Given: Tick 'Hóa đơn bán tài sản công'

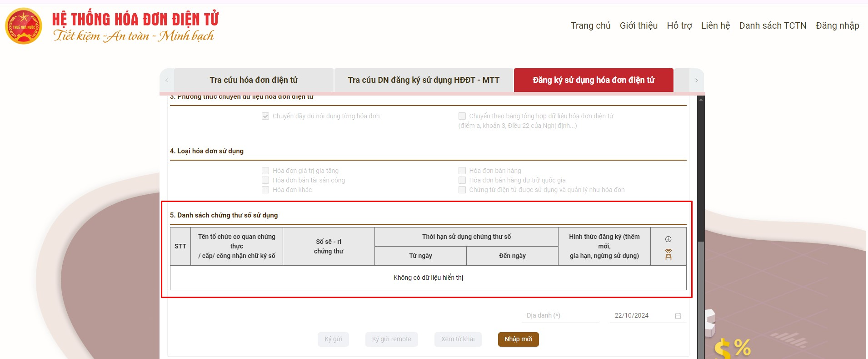Looking at the screenshot, I should pos(265,180).
